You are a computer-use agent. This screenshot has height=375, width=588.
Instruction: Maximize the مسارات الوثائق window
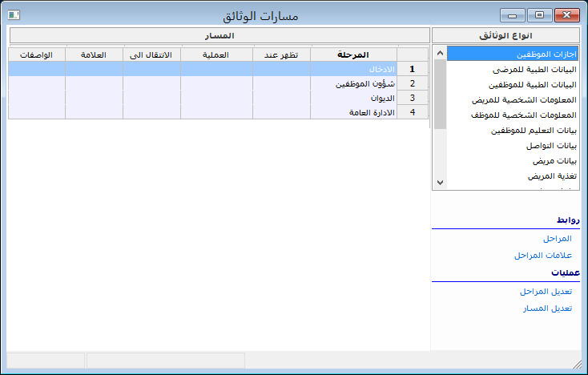[x=539, y=14]
